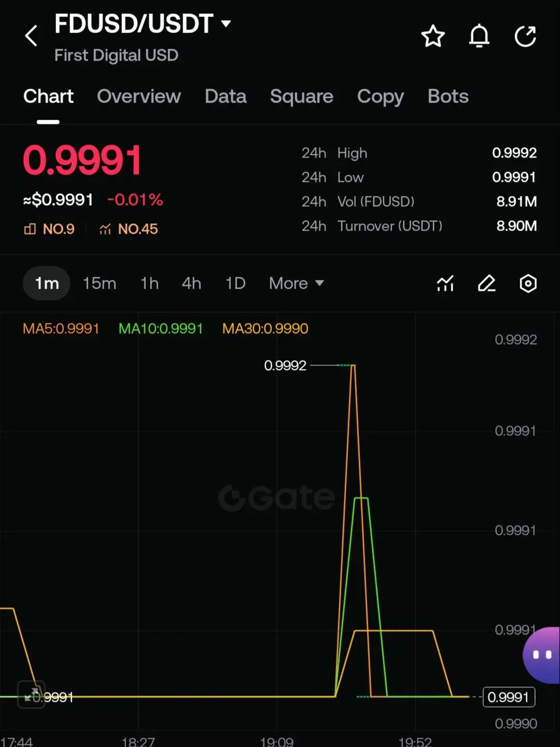The image size is (560, 747).
Task: Tap the 24h Turnover value 8.90M
Action: (x=516, y=226)
